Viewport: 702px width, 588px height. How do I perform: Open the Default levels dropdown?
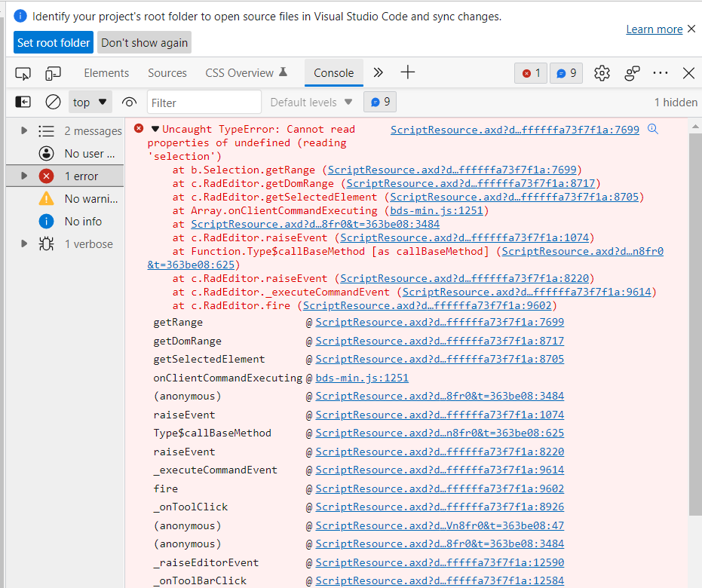[311, 103]
